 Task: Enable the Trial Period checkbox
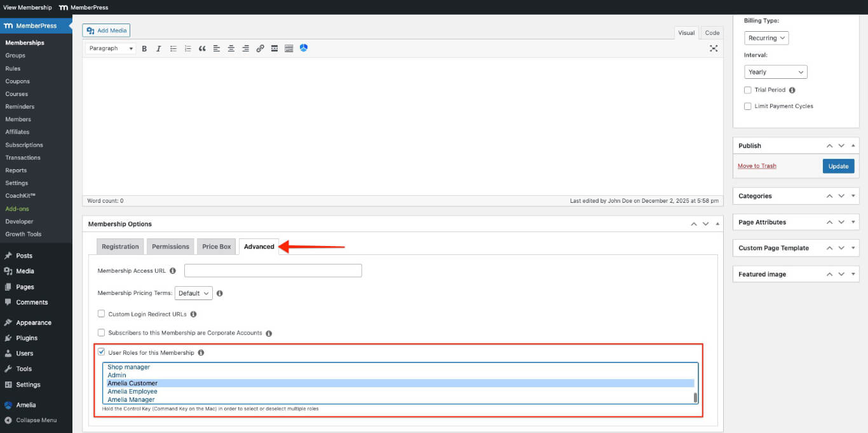click(748, 90)
